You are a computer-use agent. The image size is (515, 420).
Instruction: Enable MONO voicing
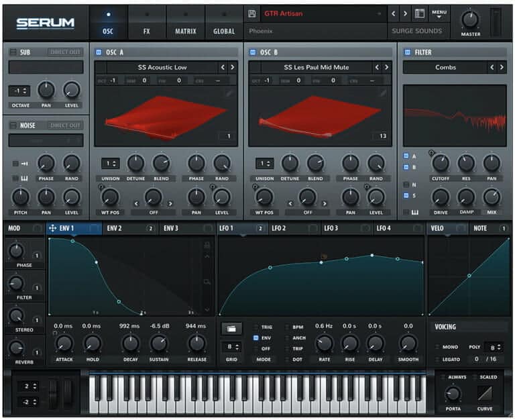tap(437, 347)
